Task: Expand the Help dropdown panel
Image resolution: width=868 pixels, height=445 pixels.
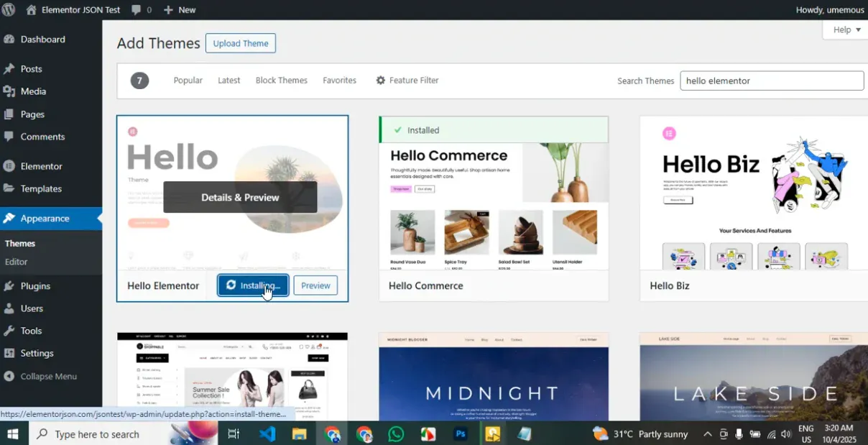Action: (846, 29)
